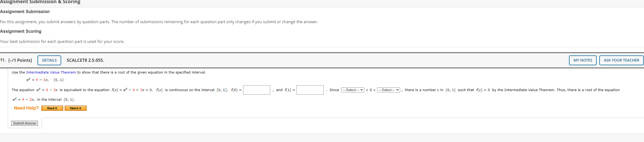Click the best submission scoring text
Viewport: 644px width, 142px height.
click(62, 41)
